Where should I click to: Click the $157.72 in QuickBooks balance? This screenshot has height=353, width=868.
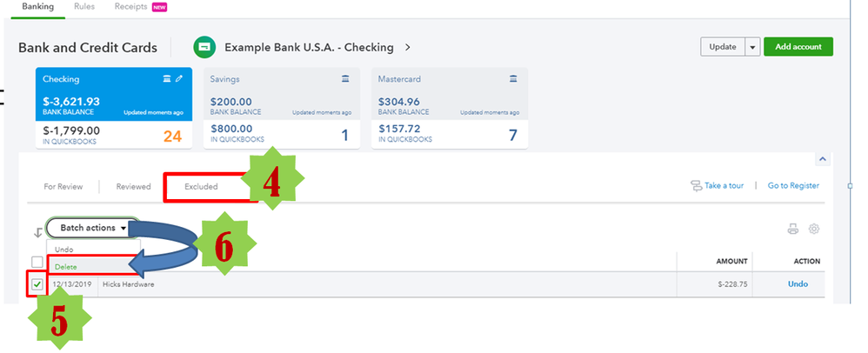[399, 129]
